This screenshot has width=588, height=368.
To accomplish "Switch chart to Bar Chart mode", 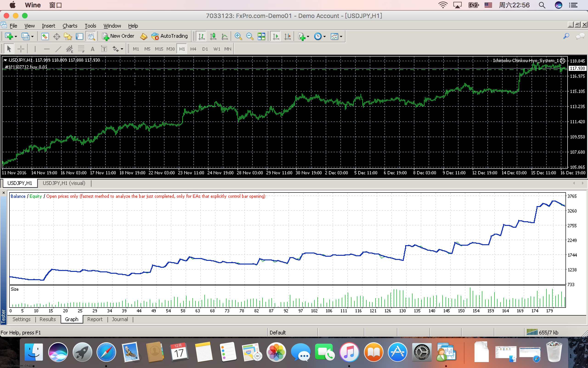I will tap(201, 36).
